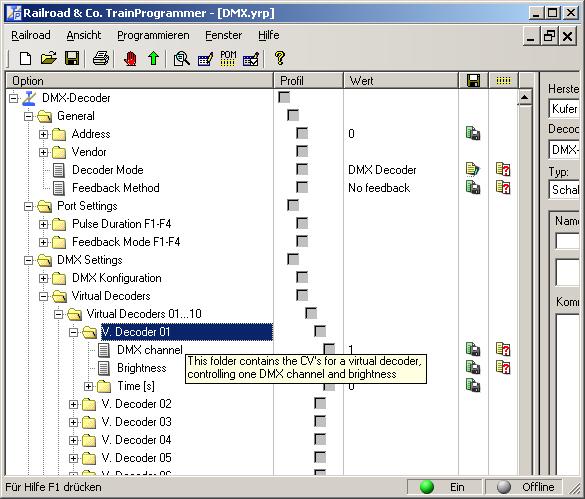
Task: Expand the Address folder
Action: [x=44, y=134]
